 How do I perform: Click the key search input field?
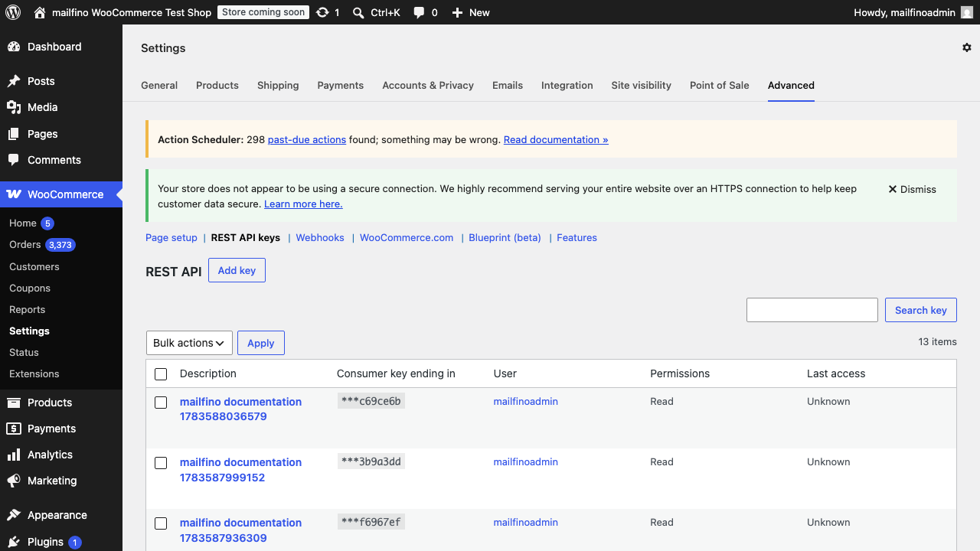(812, 310)
